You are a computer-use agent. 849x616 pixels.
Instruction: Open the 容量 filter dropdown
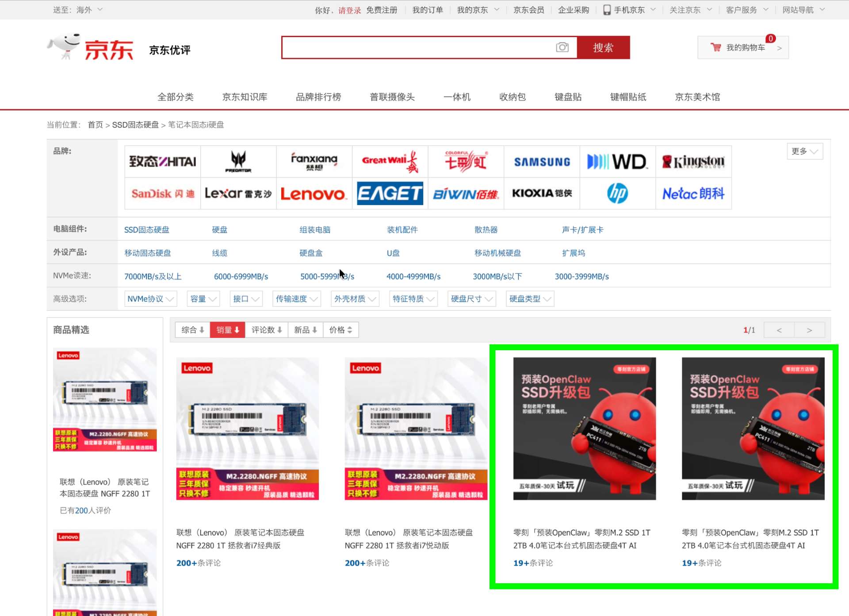tap(203, 299)
